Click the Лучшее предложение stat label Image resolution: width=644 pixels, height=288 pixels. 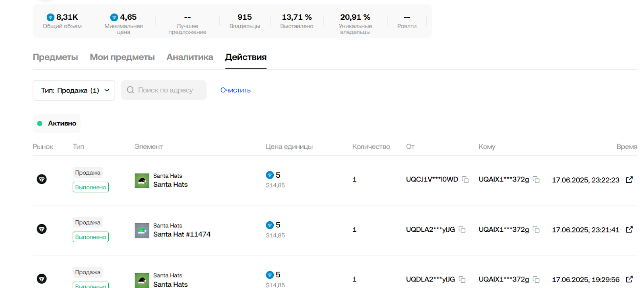coord(188,29)
